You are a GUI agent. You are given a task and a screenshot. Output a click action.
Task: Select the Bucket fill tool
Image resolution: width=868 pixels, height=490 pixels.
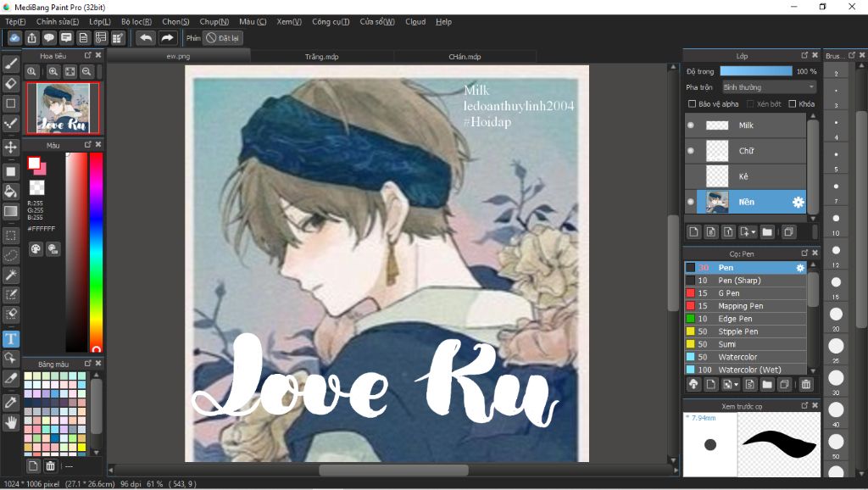pyautogui.click(x=10, y=192)
